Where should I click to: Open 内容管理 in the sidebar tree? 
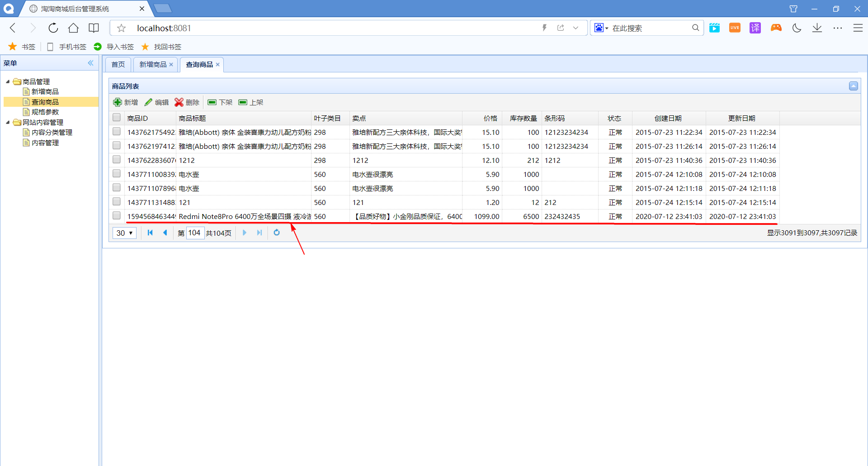click(x=45, y=143)
